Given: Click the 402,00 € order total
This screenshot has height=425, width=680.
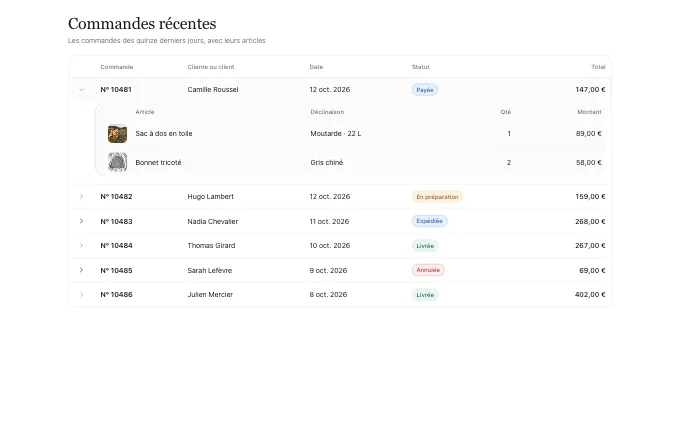Looking at the screenshot, I should pos(590,294).
